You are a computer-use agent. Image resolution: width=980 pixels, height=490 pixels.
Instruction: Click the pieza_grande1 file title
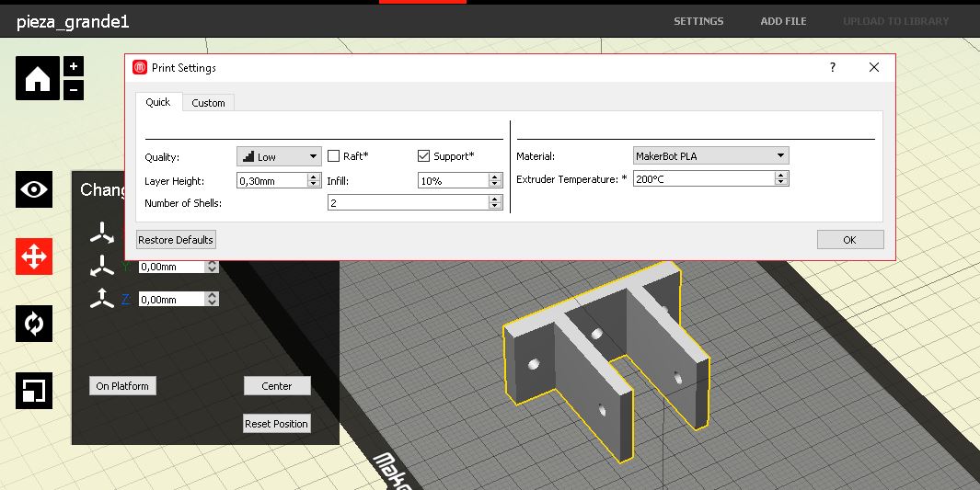[x=73, y=22]
